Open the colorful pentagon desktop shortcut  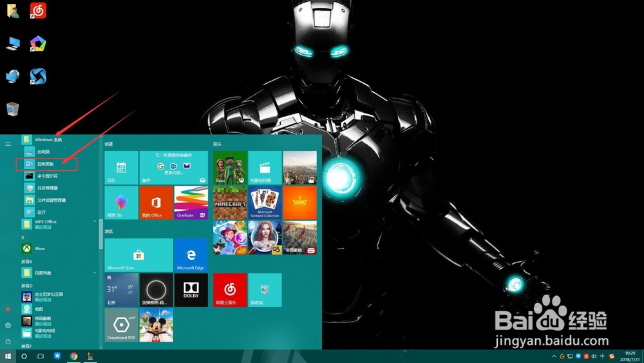click(x=38, y=44)
